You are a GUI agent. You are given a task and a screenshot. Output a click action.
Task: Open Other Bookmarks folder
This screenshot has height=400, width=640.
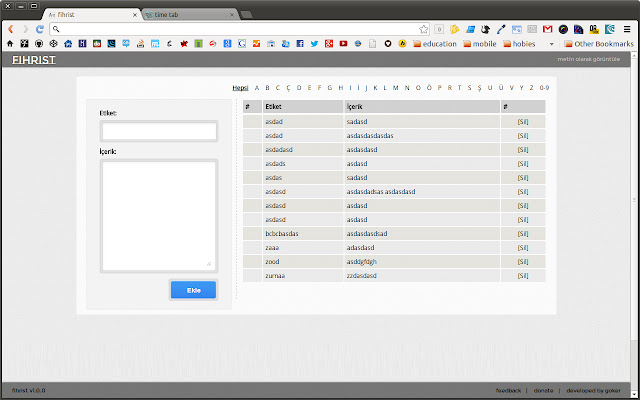coord(599,44)
